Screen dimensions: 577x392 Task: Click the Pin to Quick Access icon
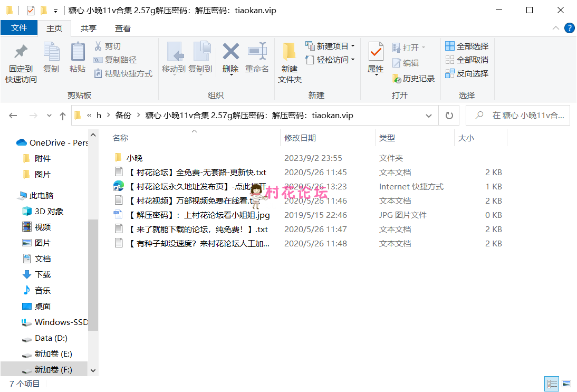click(21, 52)
